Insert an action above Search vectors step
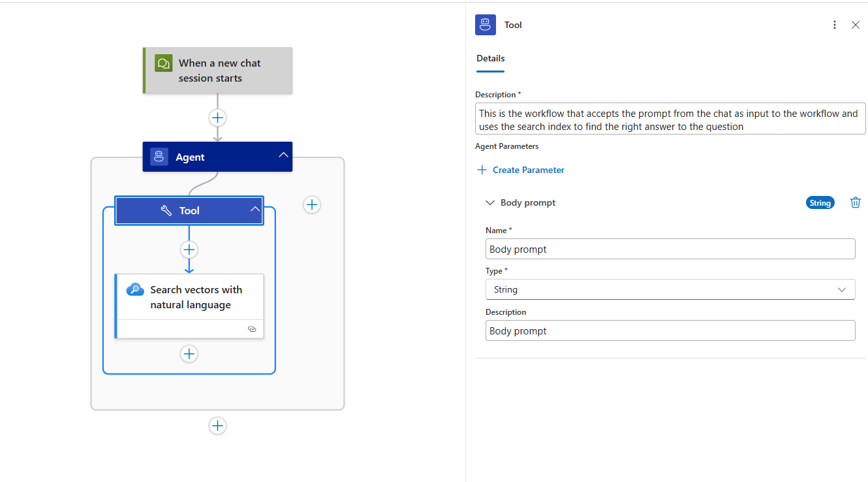 coord(189,250)
